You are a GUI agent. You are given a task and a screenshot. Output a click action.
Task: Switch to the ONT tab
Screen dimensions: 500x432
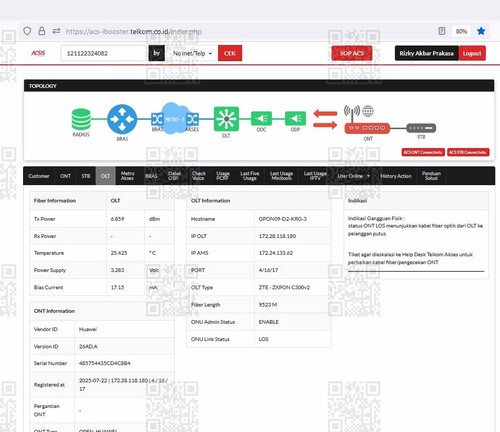65,176
